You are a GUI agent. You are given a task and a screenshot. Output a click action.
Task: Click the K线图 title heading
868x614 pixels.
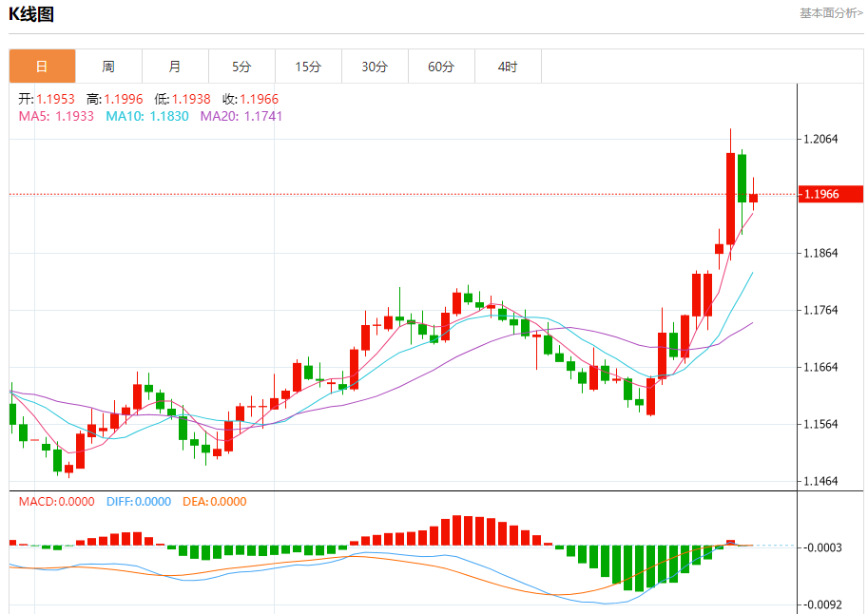click(x=31, y=14)
